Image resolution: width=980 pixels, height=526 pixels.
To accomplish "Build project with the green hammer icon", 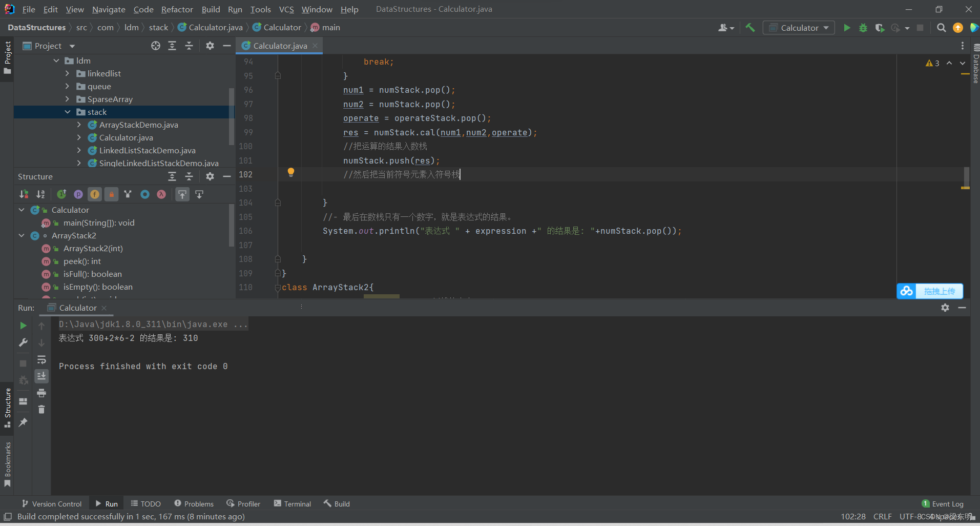I will [750, 28].
